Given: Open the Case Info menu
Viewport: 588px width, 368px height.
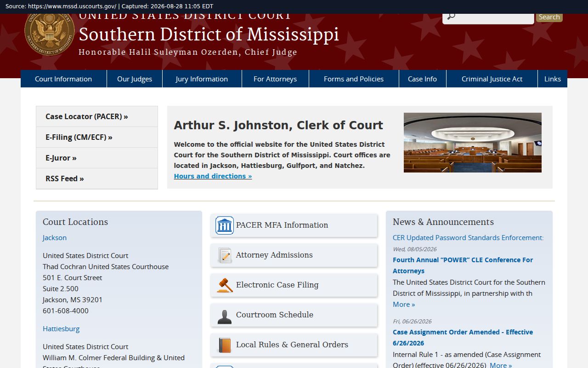Looking at the screenshot, I should pyautogui.click(x=422, y=79).
